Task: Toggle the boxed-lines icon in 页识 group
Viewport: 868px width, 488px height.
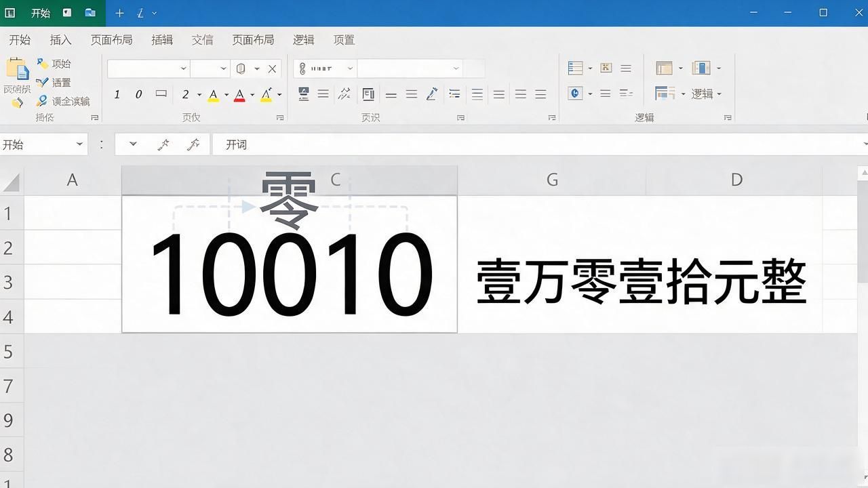Action: 368,94
